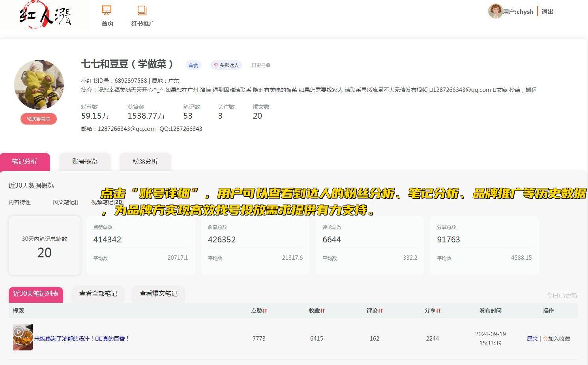Click the 获赞藏 value 1538.77万

tap(146, 116)
